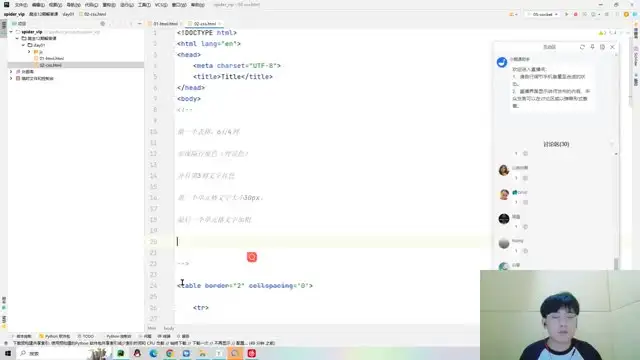The height and width of the screenshot is (360, 640).
Task: Place cursor on the table border code line
Action: pyautogui.click(x=245, y=286)
